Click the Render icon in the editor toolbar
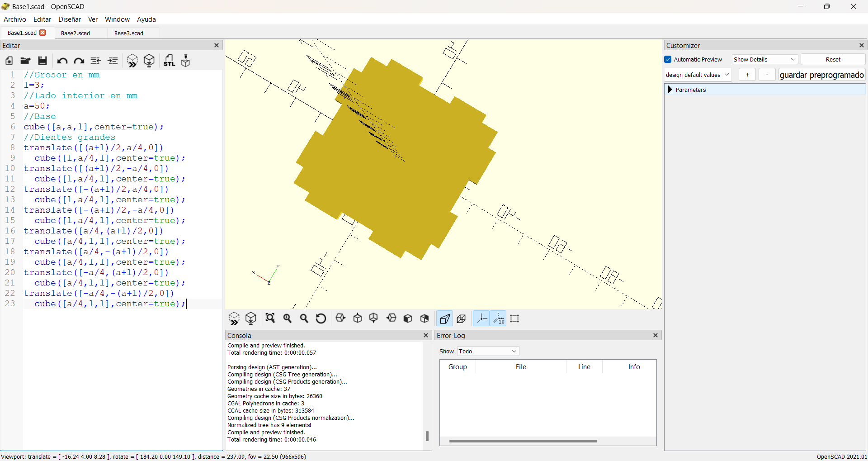The width and height of the screenshot is (868, 461). 149,61
